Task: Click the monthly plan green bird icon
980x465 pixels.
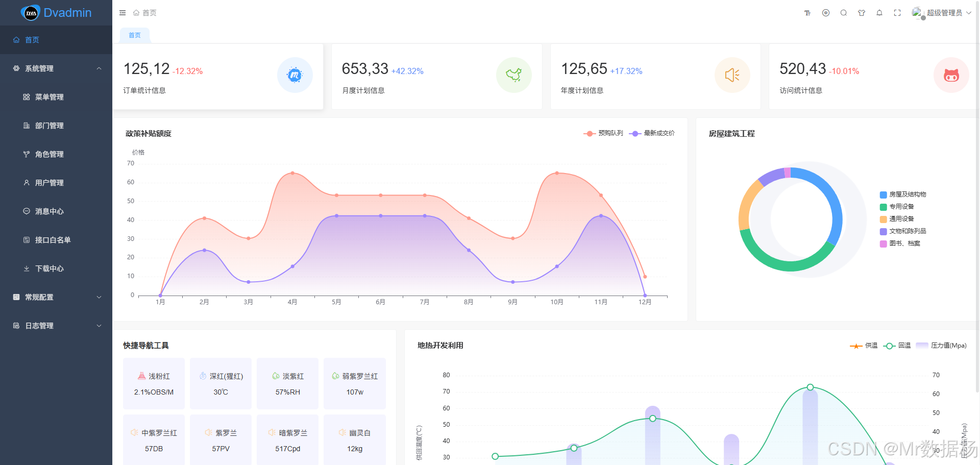Action: tap(514, 75)
